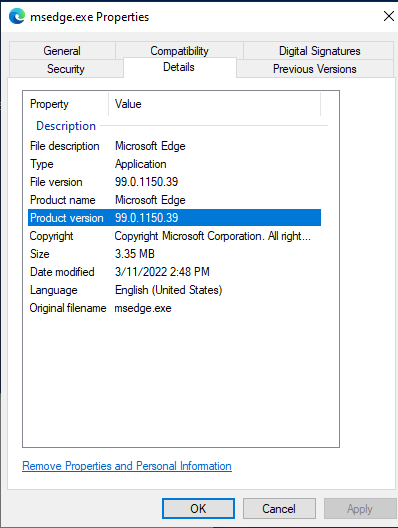The height and width of the screenshot is (528, 398).
Task: Open the Compatibility tab
Action: pyautogui.click(x=179, y=51)
